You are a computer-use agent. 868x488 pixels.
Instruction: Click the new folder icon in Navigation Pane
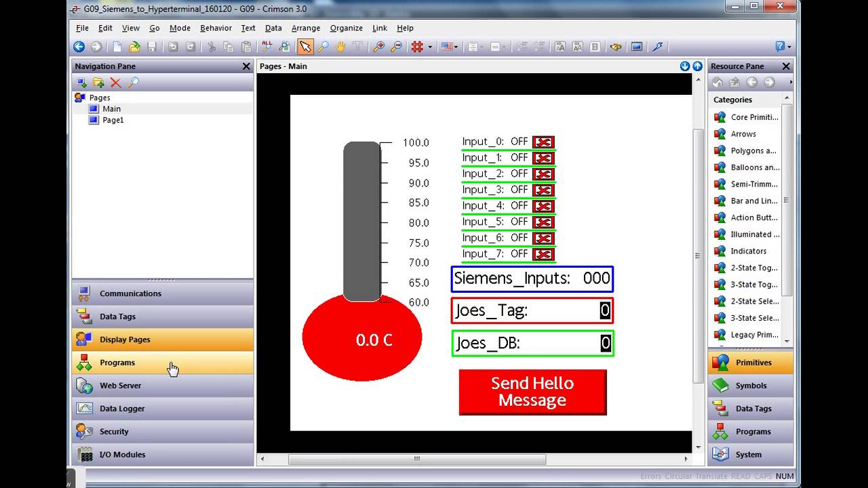pyautogui.click(x=99, y=83)
